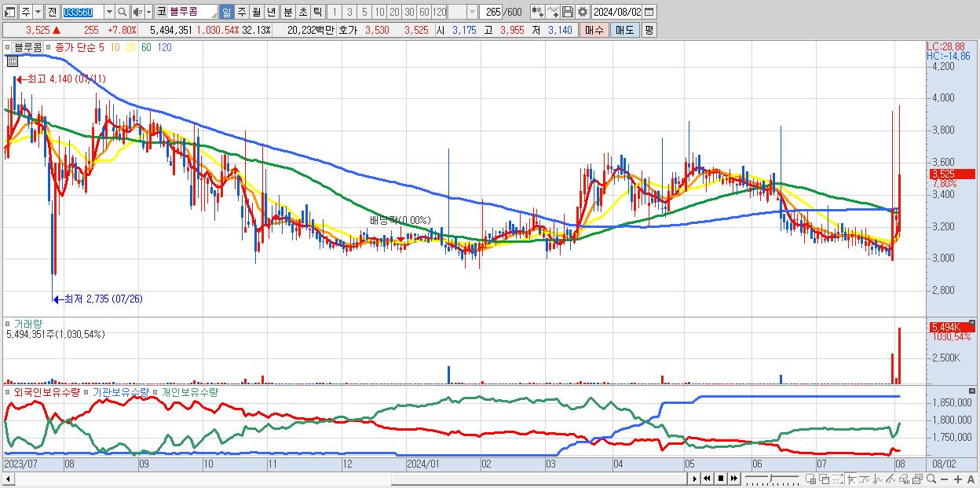This screenshot has height=488, width=980.
Task: Stop chart replay with the stop button
Action: coord(721,479)
